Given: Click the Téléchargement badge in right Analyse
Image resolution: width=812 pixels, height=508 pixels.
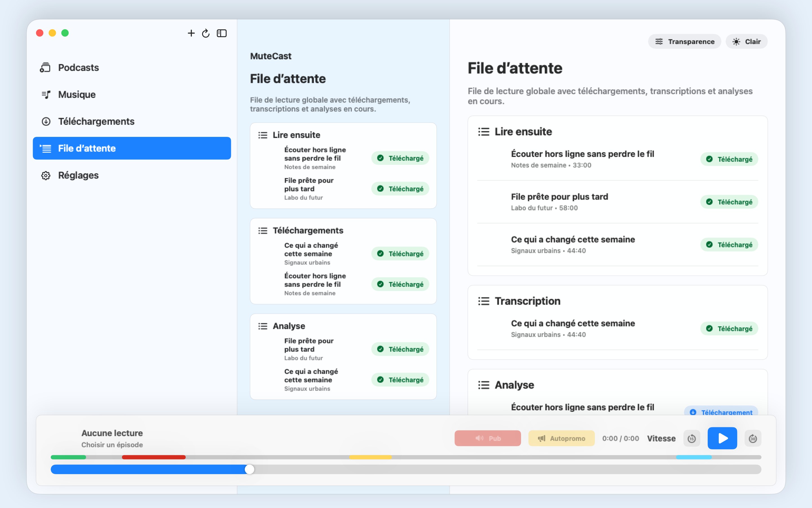Looking at the screenshot, I should pos(721,411).
